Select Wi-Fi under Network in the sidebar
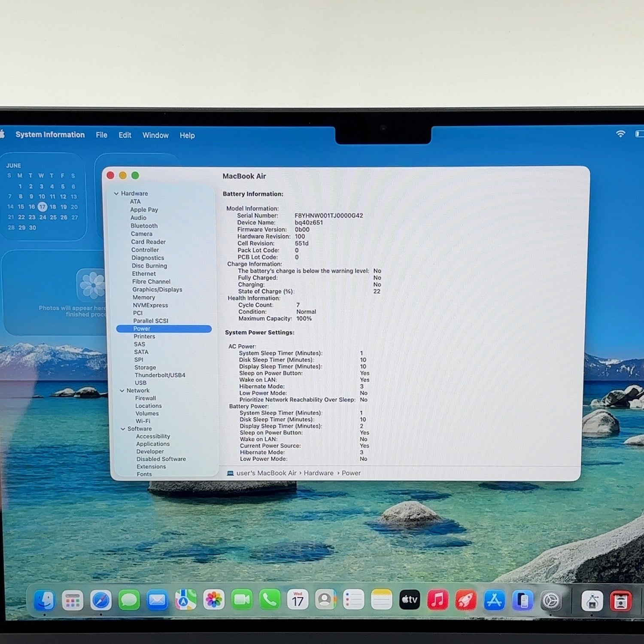 (143, 421)
